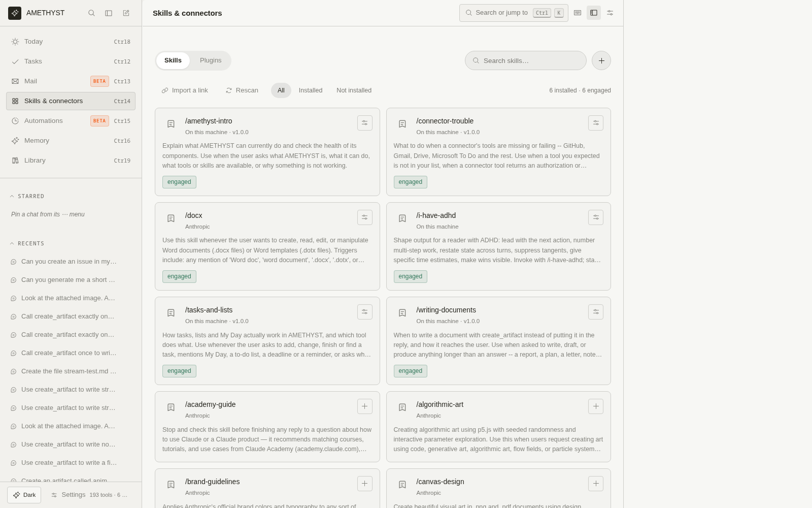The height and width of the screenshot is (508, 812).
Task: Open Memory in the sidebar
Action: pos(71,141)
